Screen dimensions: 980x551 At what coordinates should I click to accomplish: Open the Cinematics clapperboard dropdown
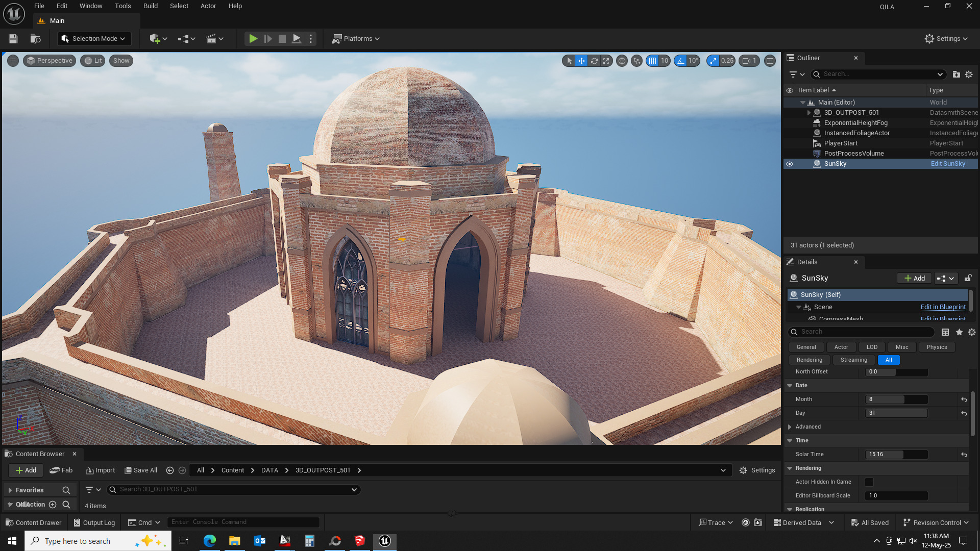click(215, 39)
